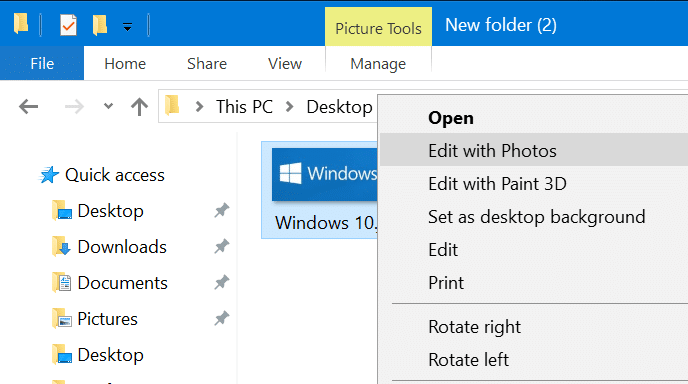This screenshot has width=688, height=384.
Task: Click pin icon next to Downloads
Action: [222, 247]
